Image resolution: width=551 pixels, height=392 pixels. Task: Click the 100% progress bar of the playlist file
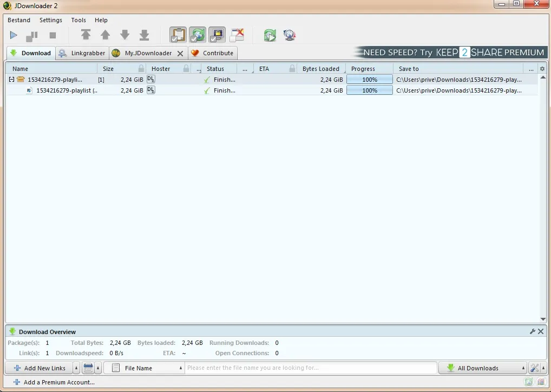point(369,90)
